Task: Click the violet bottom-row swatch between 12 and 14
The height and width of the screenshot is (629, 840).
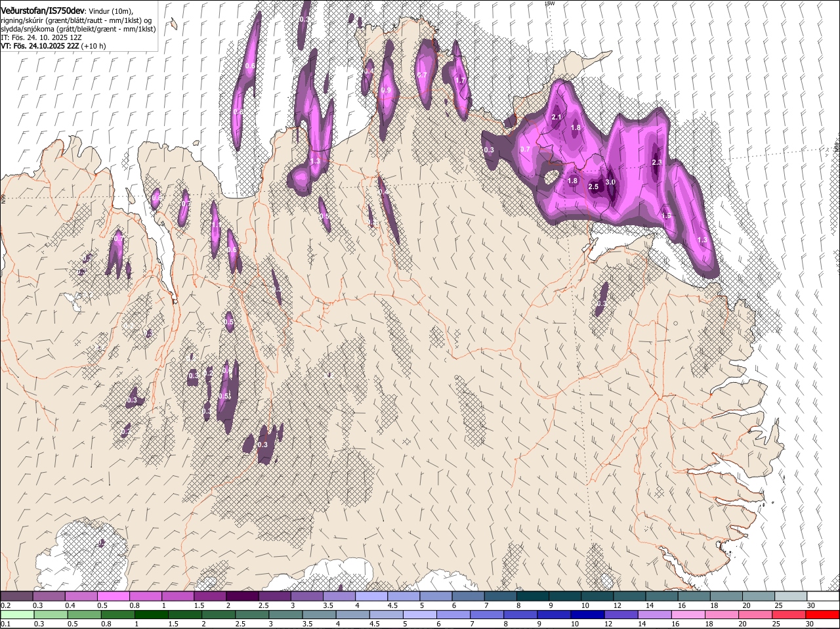Action: pyautogui.click(x=621, y=615)
